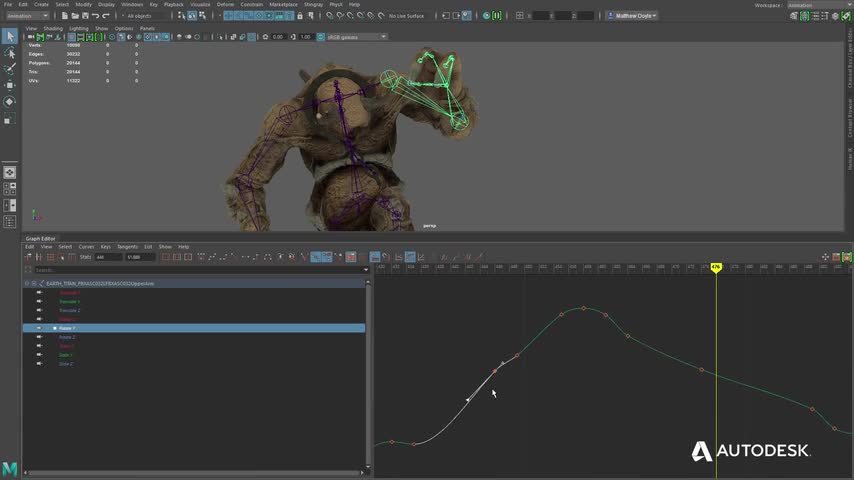
Task: Open the Animation menu set dropdown
Action: [x=28, y=16]
